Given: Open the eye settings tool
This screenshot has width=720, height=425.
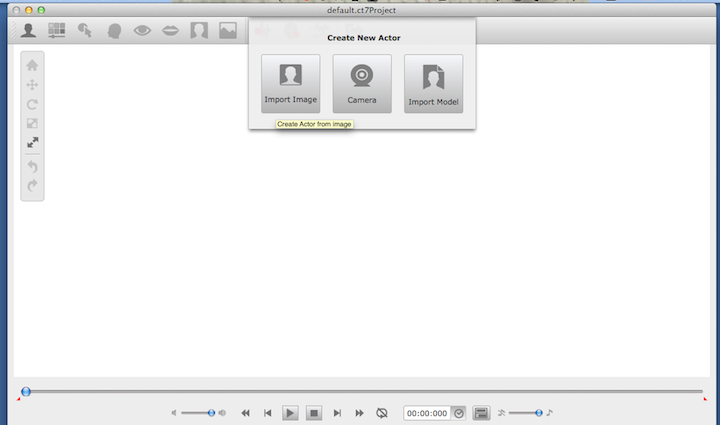Looking at the screenshot, I should tap(142, 31).
